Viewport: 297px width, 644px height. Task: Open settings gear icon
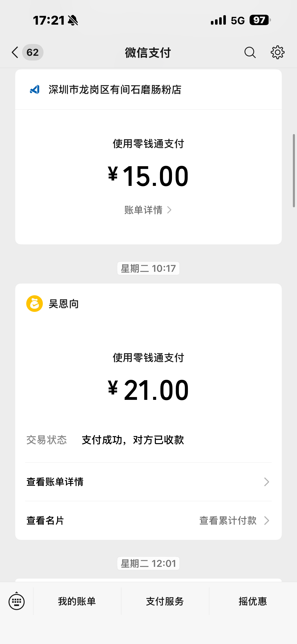pyautogui.click(x=277, y=53)
